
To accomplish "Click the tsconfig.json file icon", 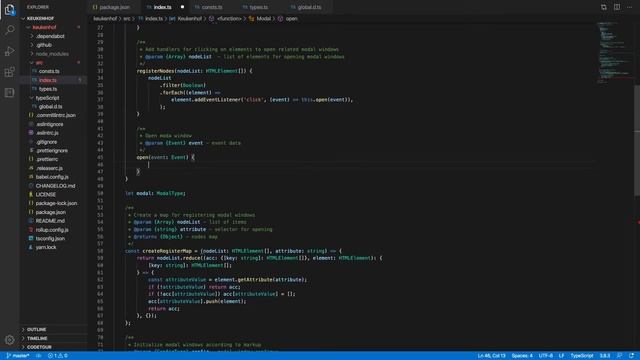I will (x=31, y=238).
